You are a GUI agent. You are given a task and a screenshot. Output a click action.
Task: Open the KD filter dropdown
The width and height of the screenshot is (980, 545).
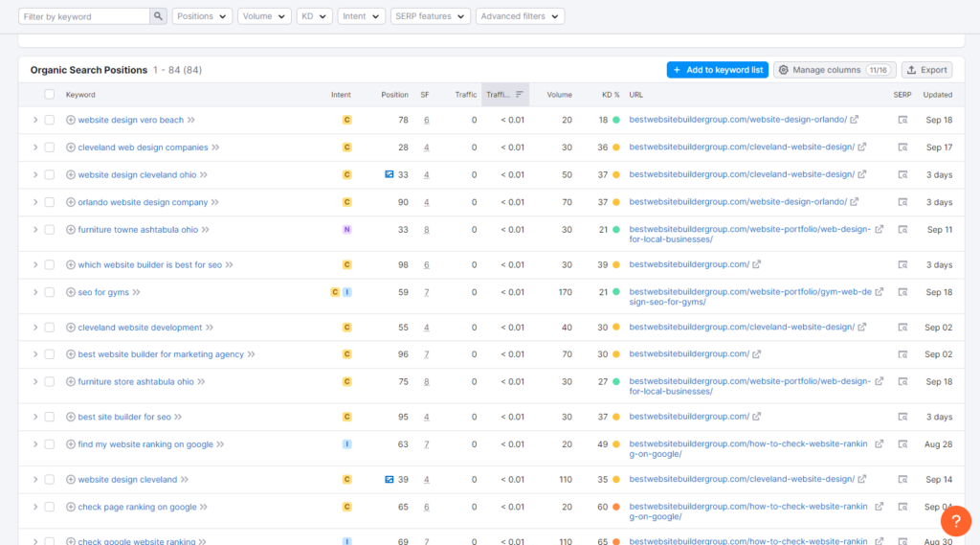314,16
